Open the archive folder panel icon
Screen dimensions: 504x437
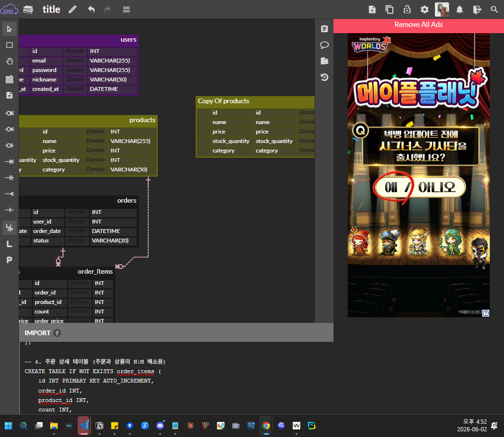[324, 61]
